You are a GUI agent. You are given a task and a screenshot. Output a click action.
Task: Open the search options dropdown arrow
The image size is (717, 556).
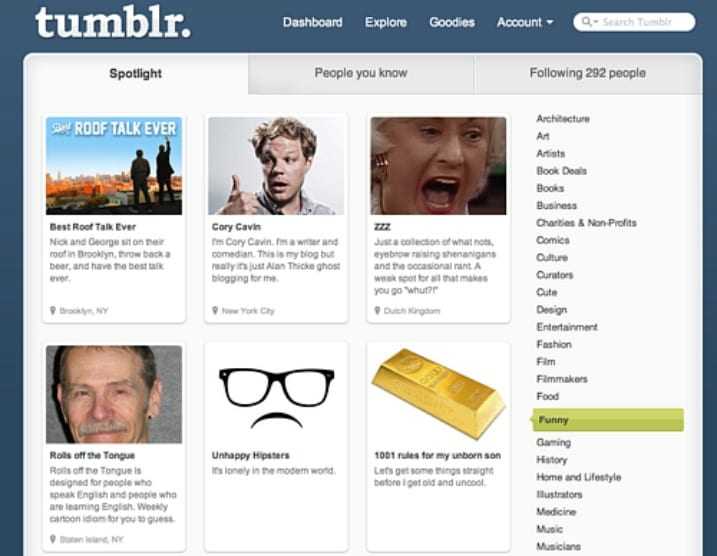[x=596, y=21]
